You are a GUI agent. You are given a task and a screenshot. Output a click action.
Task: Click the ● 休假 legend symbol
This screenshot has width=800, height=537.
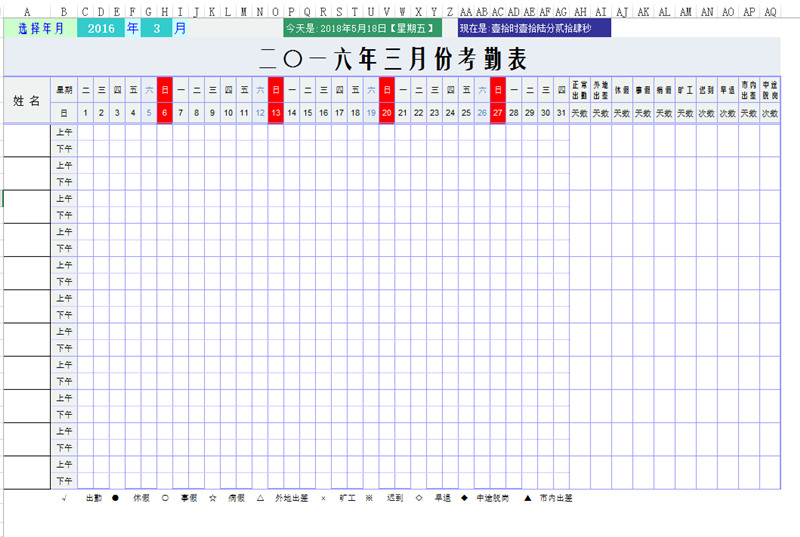click(x=116, y=497)
